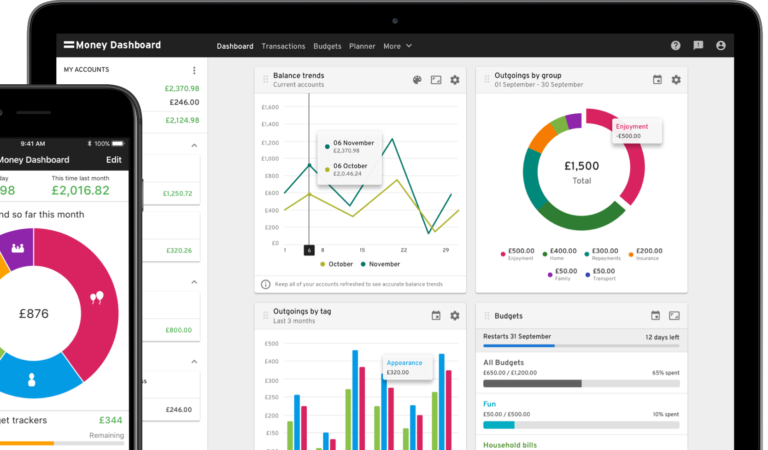This screenshot has height=450, width=768.
Task: Open the Household bills budget
Action: tap(510, 445)
